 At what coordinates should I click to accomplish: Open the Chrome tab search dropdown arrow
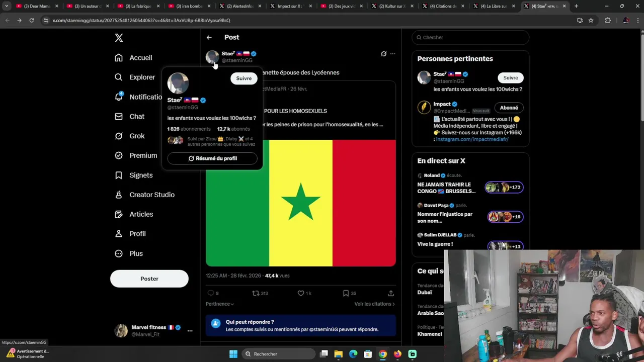click(x=7, y=6)
